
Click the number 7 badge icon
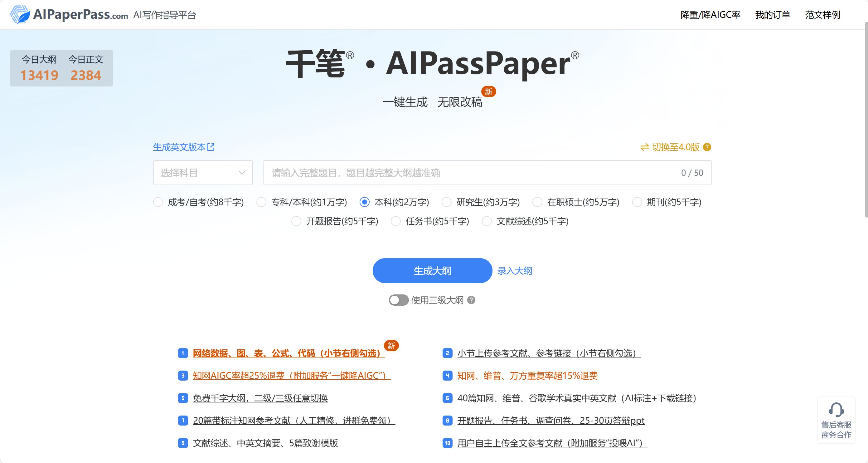(183, 421)
